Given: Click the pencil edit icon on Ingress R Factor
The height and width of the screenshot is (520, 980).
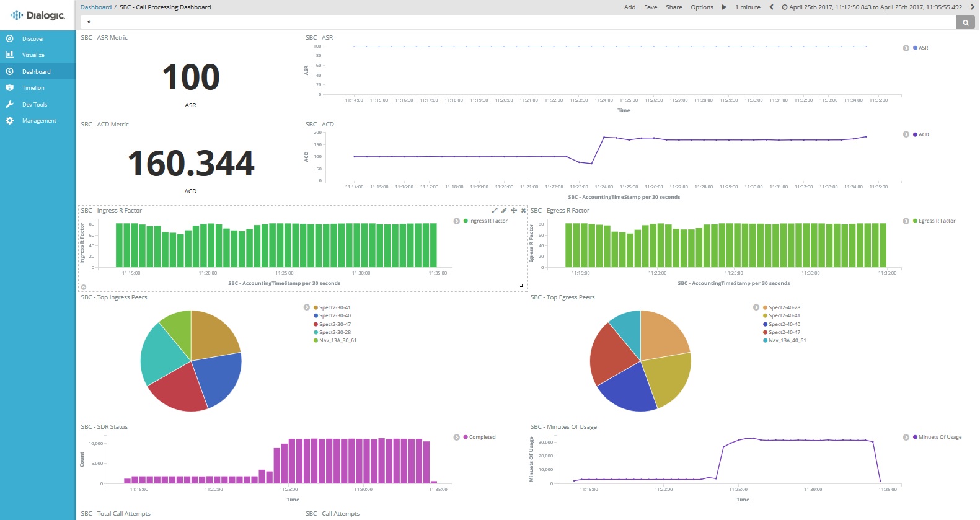Looking at the screenshot, I should pos(504,211).
